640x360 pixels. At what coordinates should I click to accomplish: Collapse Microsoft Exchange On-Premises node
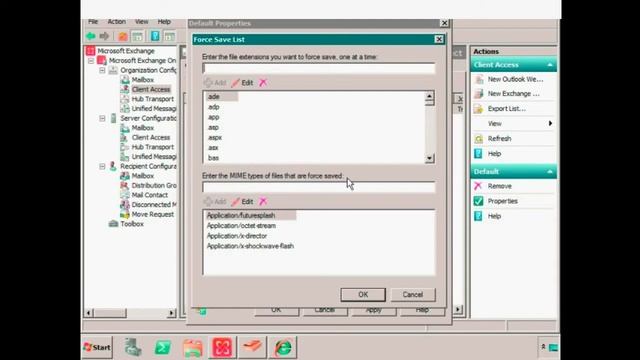[x=91, y=61]
